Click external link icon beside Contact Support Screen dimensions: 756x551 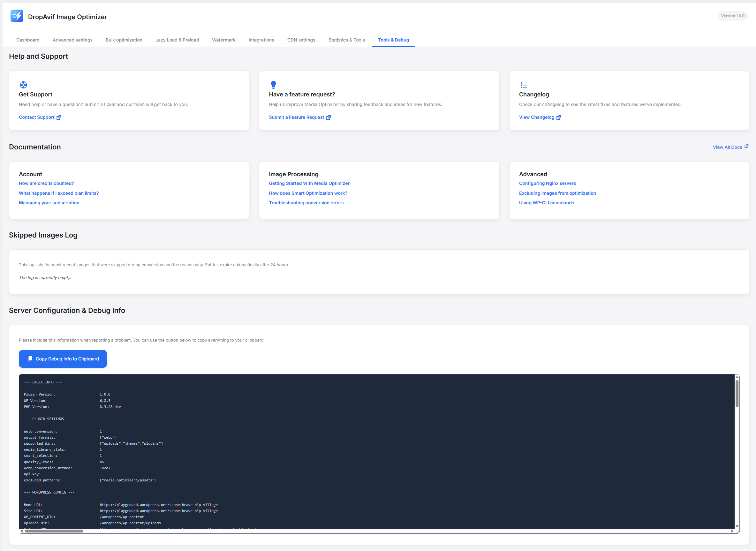[59, 117]
